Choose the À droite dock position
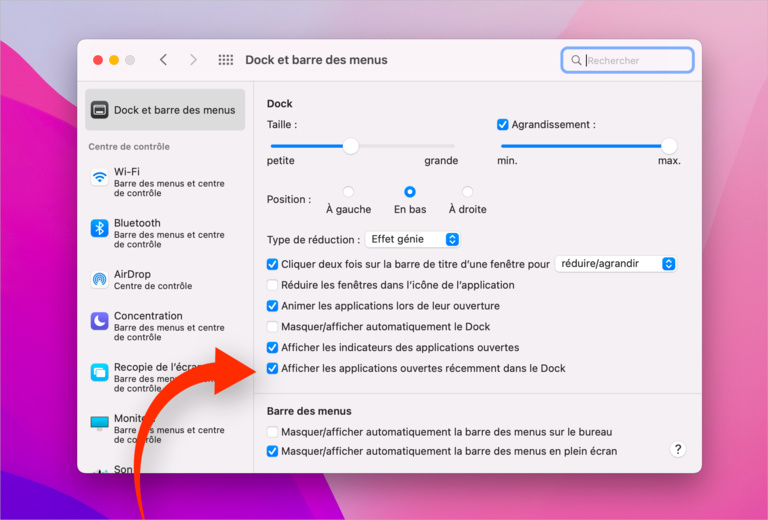 coord(467,192)
